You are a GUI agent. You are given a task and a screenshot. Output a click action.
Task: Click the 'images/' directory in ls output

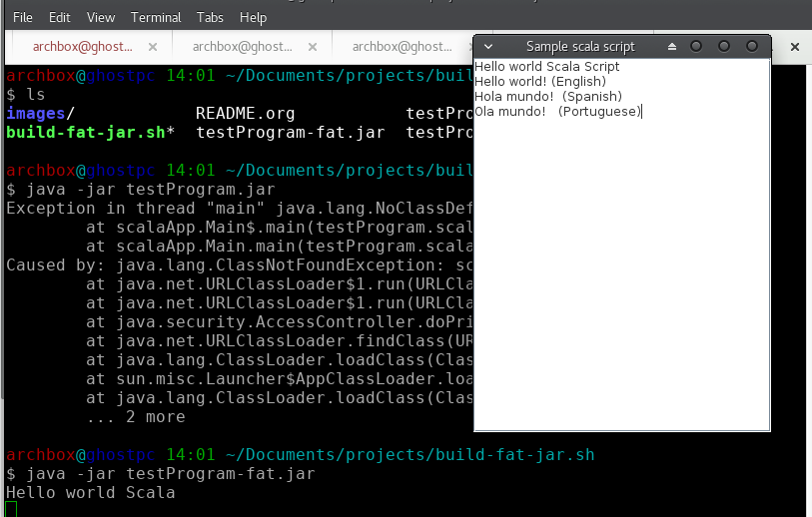point(40,114)
